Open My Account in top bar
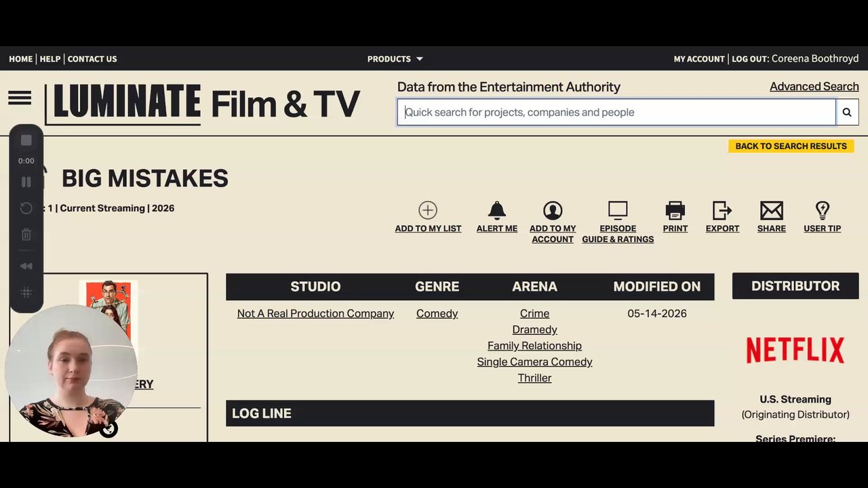This screenshot has width=868, height=488. (x=699, y=59)
